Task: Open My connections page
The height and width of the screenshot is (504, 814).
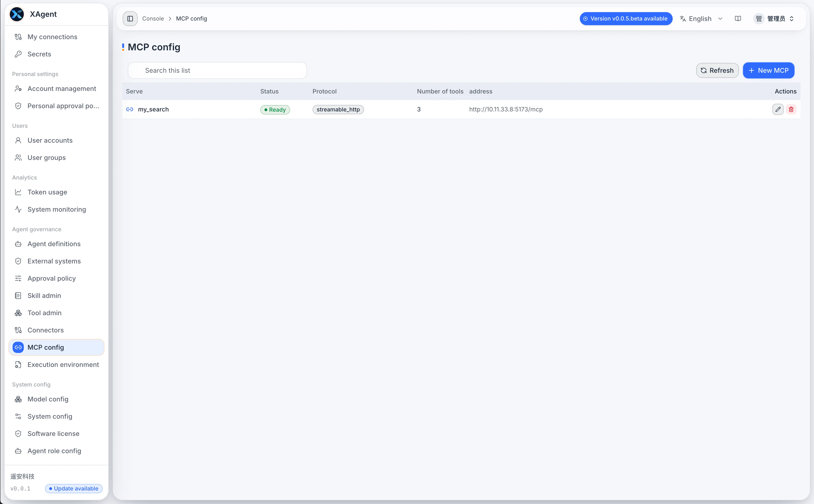Action: (56, 37)
